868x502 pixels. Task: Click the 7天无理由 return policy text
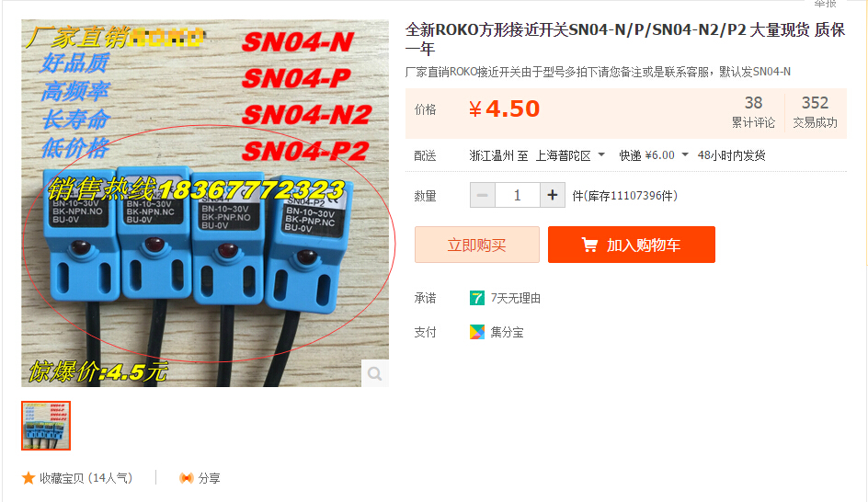coord(515,298)
